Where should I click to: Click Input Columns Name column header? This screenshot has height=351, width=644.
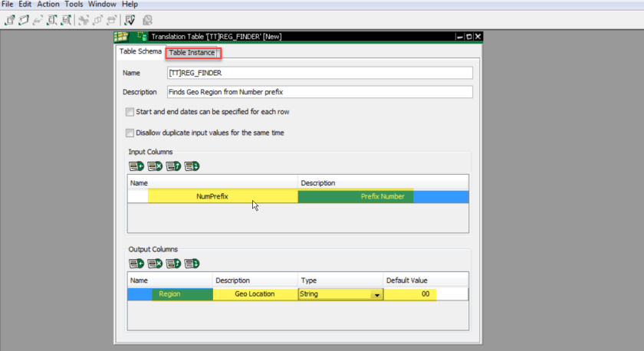(212, 182)
